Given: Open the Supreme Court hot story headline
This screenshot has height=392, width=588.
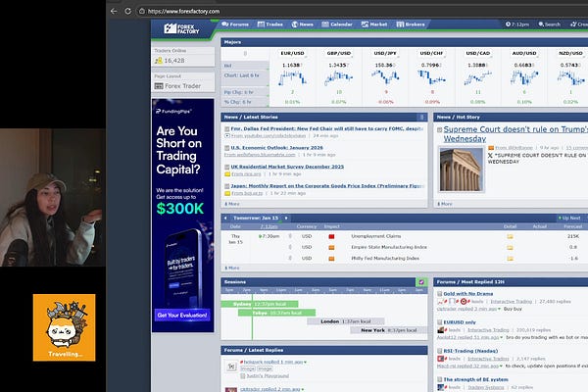Looking at the screenshot, I should coord(515,134).
